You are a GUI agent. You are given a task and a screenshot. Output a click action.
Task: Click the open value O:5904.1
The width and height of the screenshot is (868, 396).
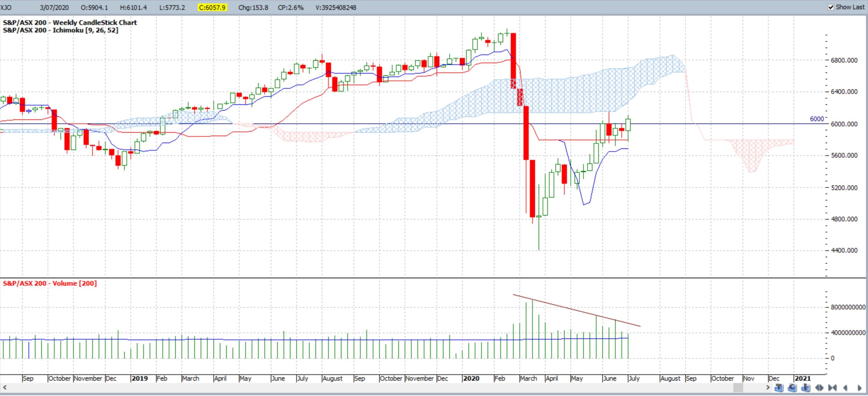94,7
